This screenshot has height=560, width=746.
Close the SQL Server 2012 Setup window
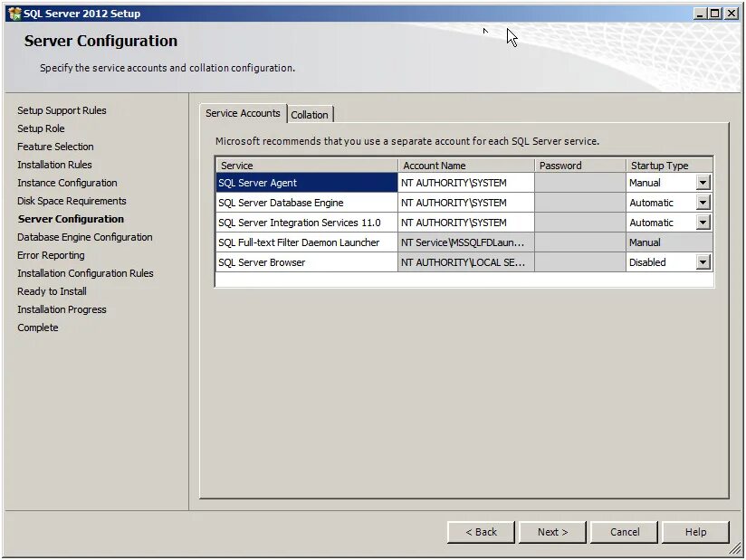[x=732, y=14]
